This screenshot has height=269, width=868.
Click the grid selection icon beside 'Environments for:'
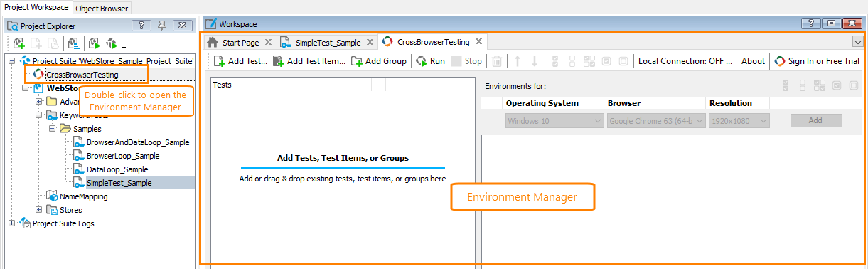(819, 85)
